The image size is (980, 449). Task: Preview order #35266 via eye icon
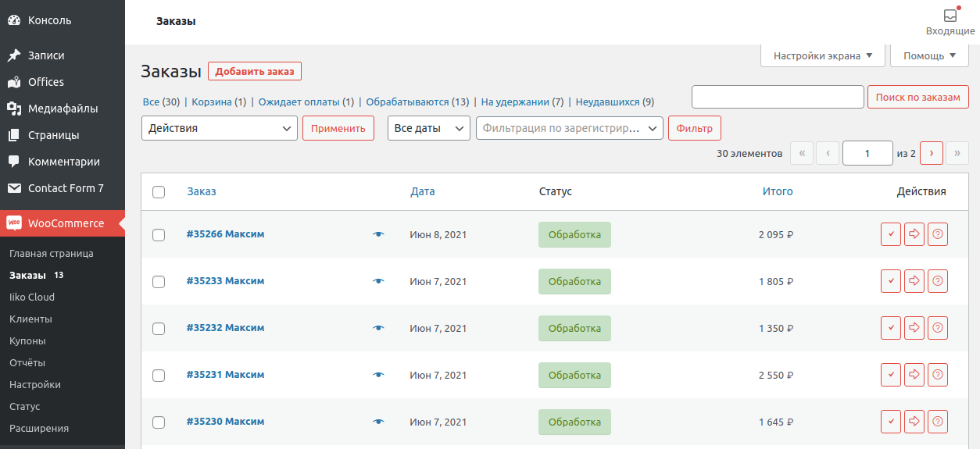pos(379,234)
